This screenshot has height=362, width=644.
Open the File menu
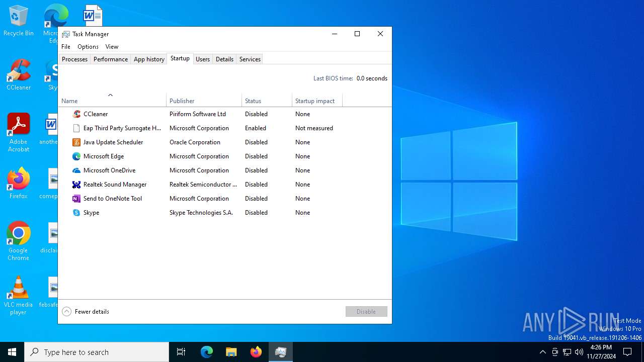pyautogui.click(x=66, y=47)
